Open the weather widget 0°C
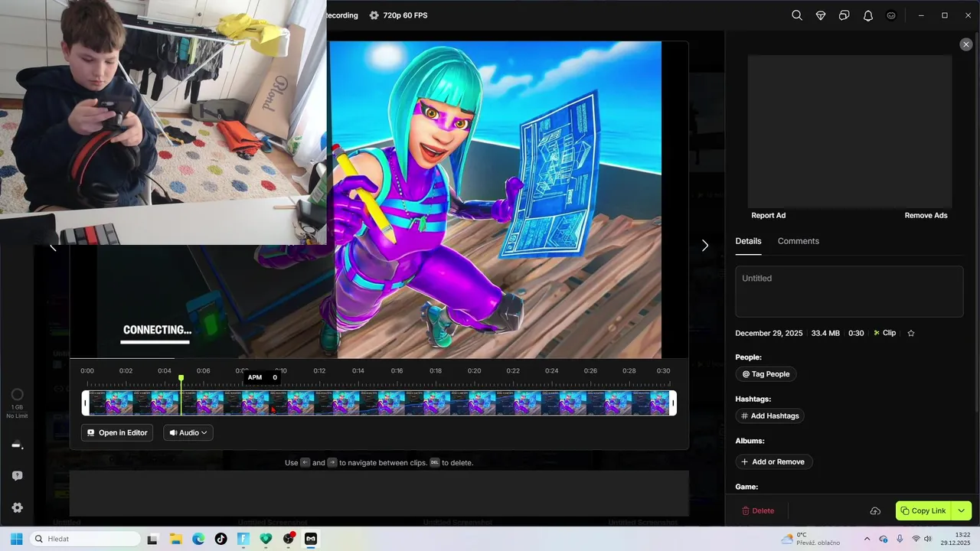Viewport: 980px width, 551px height. click(810, 539)
